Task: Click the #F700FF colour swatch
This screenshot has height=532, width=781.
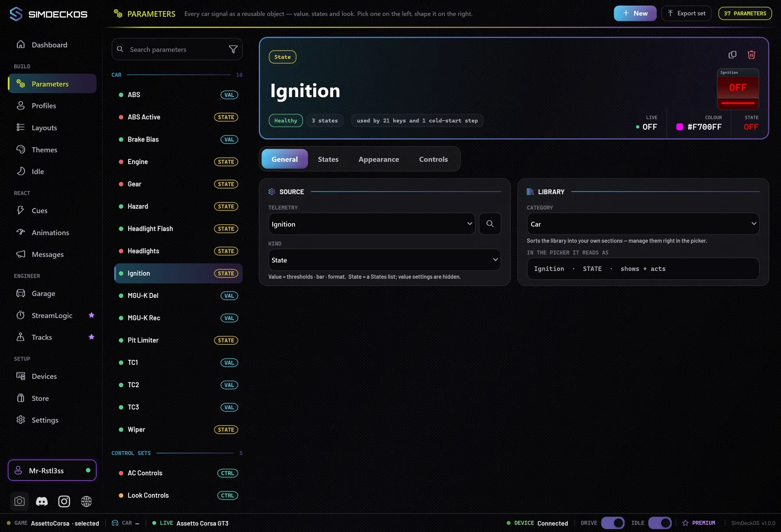Action: (679, 127)
